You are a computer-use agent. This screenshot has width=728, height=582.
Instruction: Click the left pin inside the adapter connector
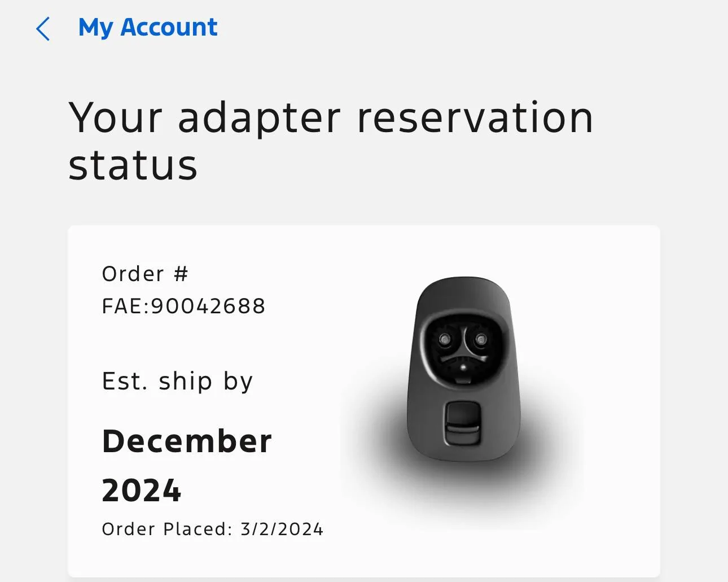point(445,339)
